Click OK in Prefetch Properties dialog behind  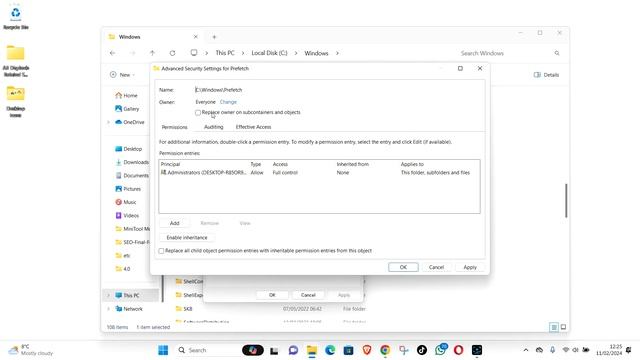(x=272, y=295)
